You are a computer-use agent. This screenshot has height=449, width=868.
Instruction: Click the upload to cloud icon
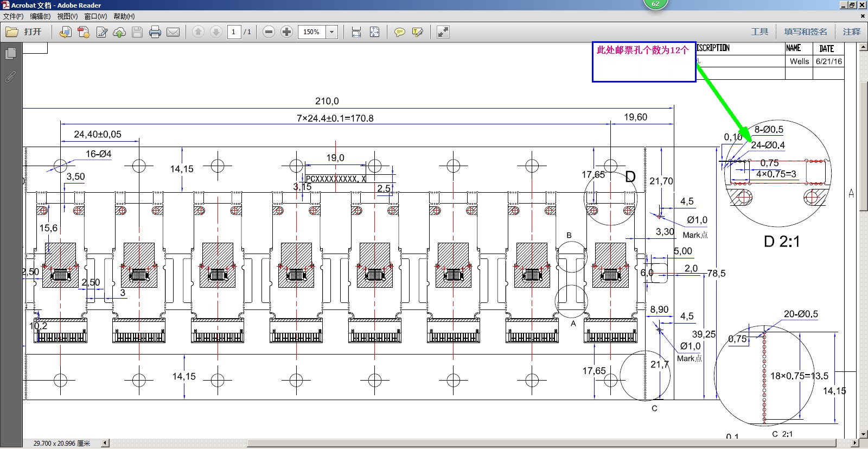[119, 32]
